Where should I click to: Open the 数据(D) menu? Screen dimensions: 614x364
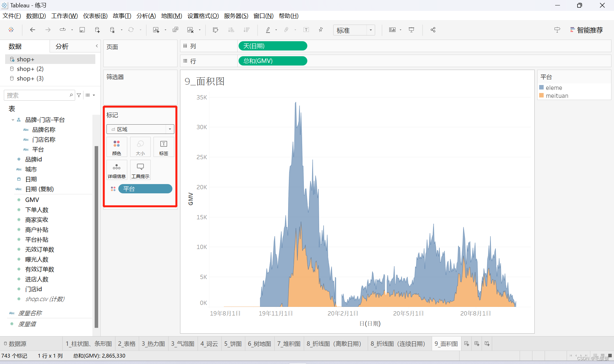36,16
